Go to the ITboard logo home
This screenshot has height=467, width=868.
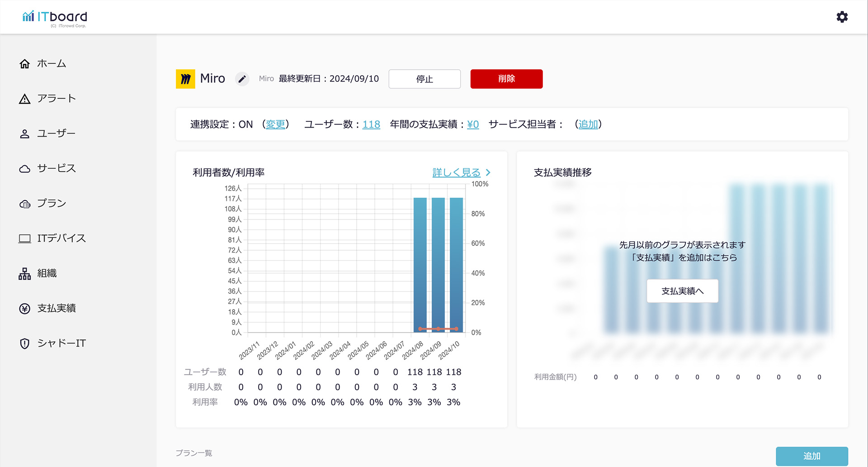pos(55,18)
